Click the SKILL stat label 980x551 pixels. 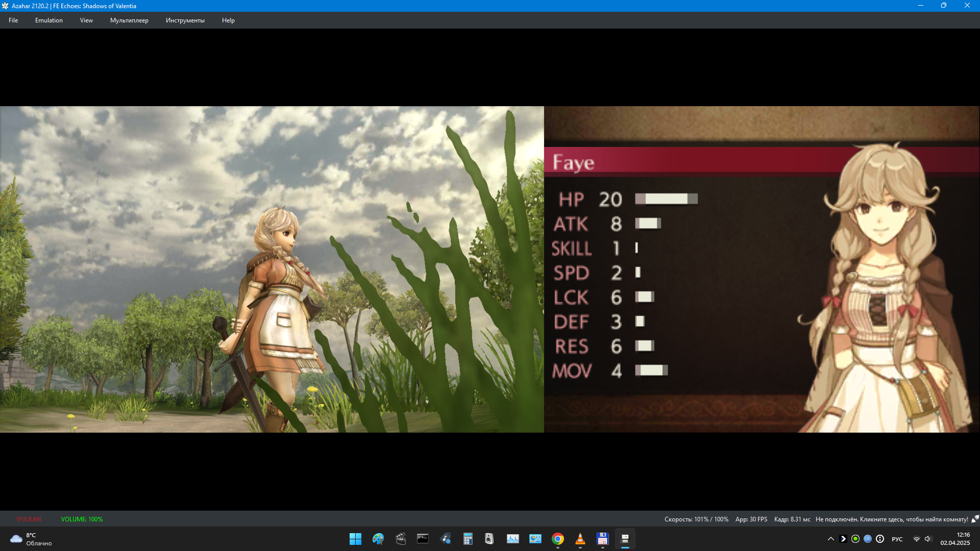pyautogui.click(x=572, y=248)
